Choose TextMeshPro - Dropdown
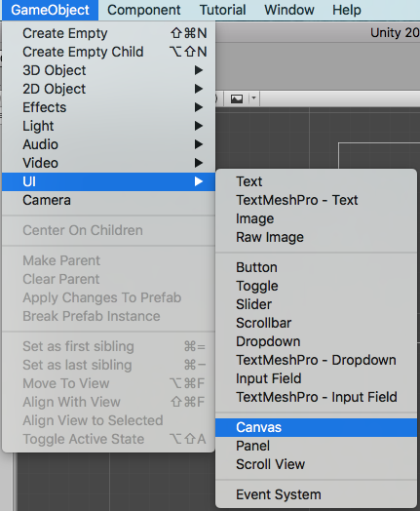 (x=316, y=360)
